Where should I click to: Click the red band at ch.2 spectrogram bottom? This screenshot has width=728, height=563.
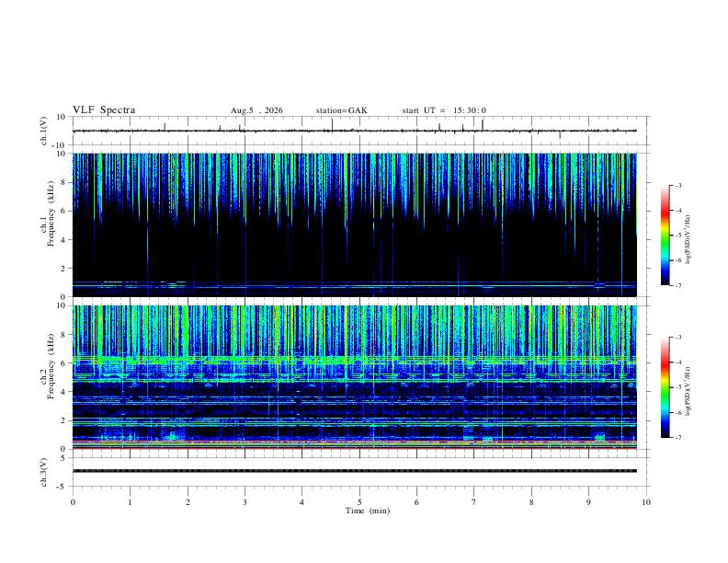[354, 448]
